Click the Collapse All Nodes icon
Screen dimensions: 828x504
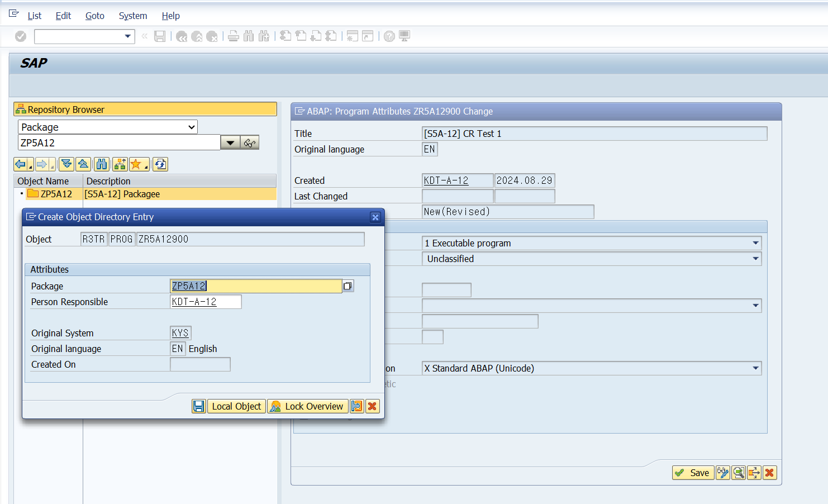point(83,164)
